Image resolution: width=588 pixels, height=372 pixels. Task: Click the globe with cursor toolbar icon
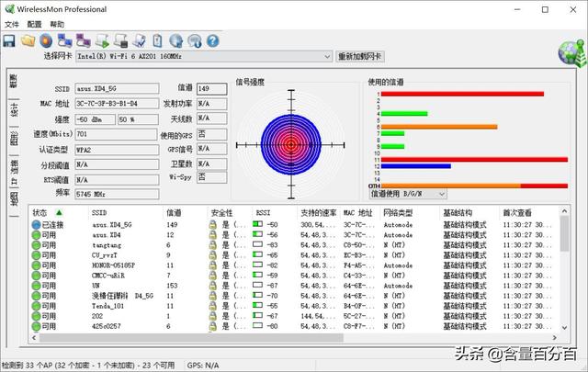coord(175,40)
